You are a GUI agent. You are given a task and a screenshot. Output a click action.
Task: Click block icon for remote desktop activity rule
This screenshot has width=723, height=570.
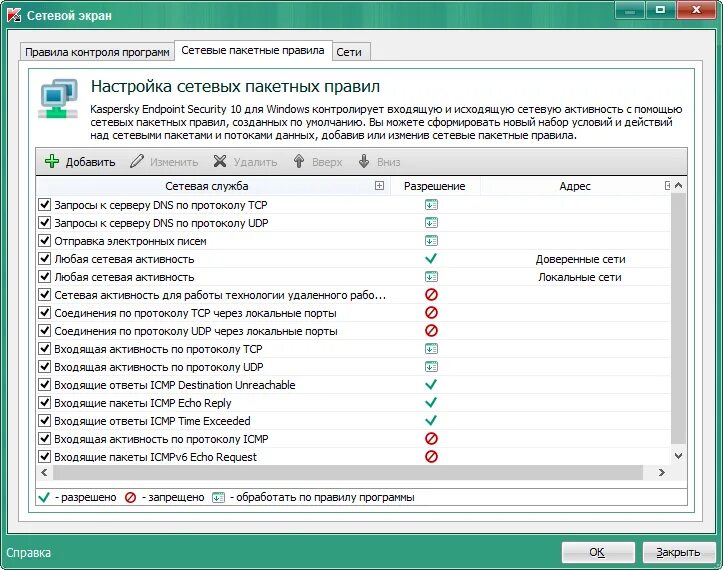click(x=431, y=295)
